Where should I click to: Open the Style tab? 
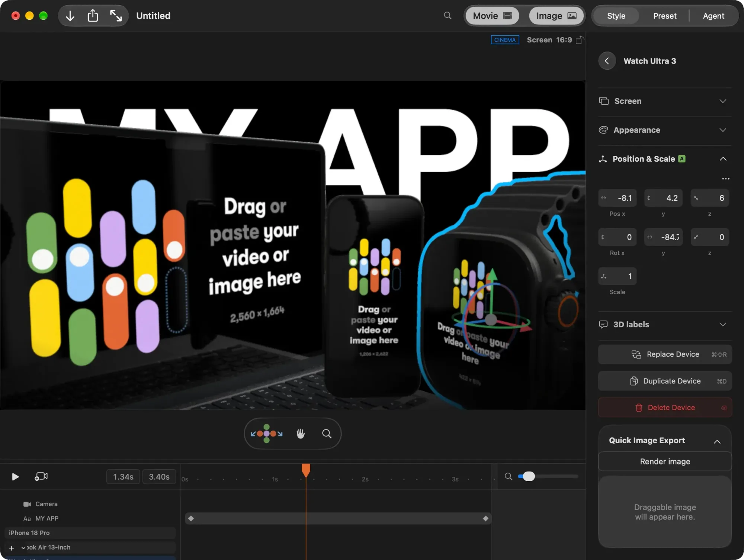[616, 16]
